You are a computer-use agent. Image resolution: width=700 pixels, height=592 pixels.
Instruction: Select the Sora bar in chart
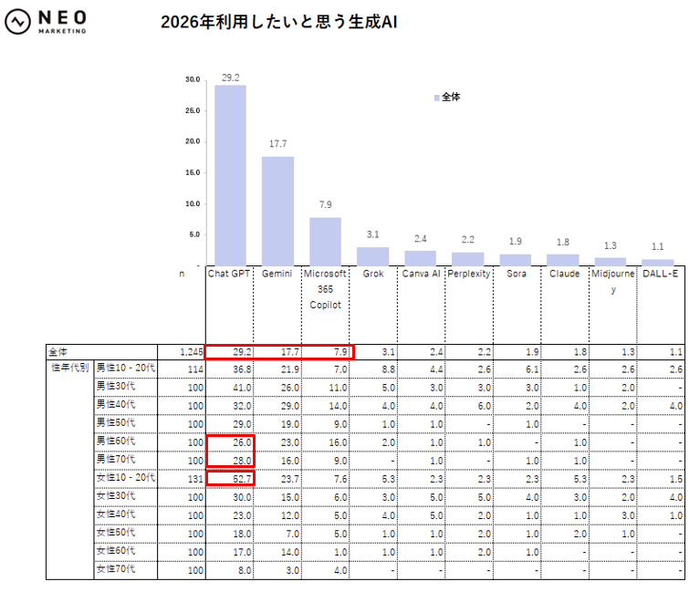click(515, 260)
